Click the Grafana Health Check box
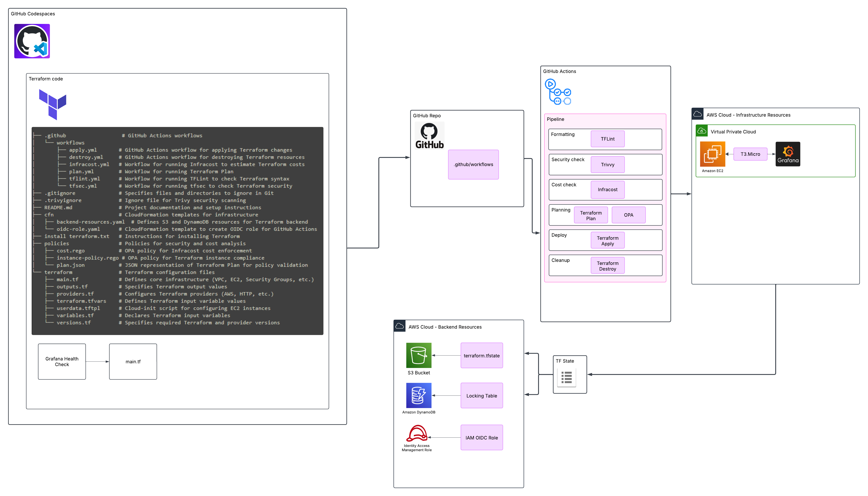Viewport: 868px width, 496px height. pos(62,361)
